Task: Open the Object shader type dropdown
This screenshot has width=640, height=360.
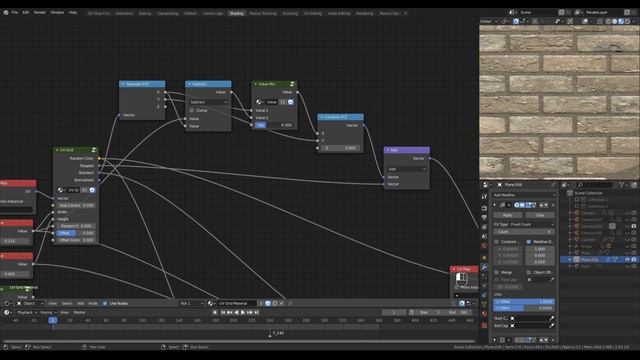Action: tap(30, 303)
